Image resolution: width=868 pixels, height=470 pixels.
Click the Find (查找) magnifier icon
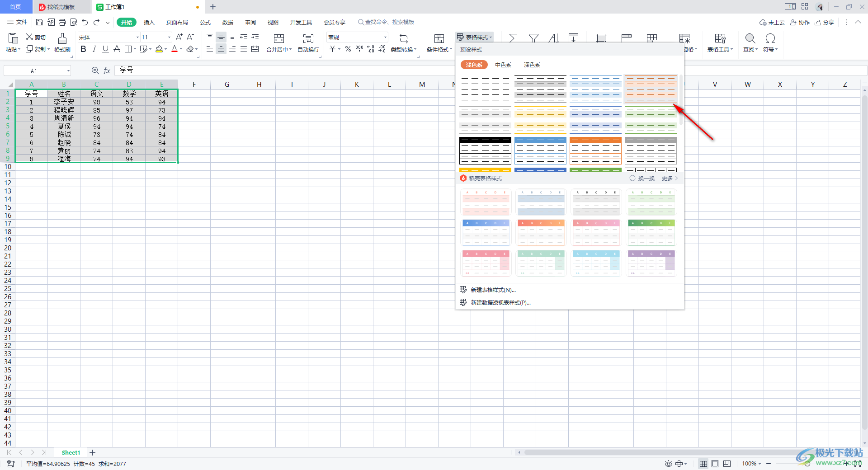pos(750,39)
